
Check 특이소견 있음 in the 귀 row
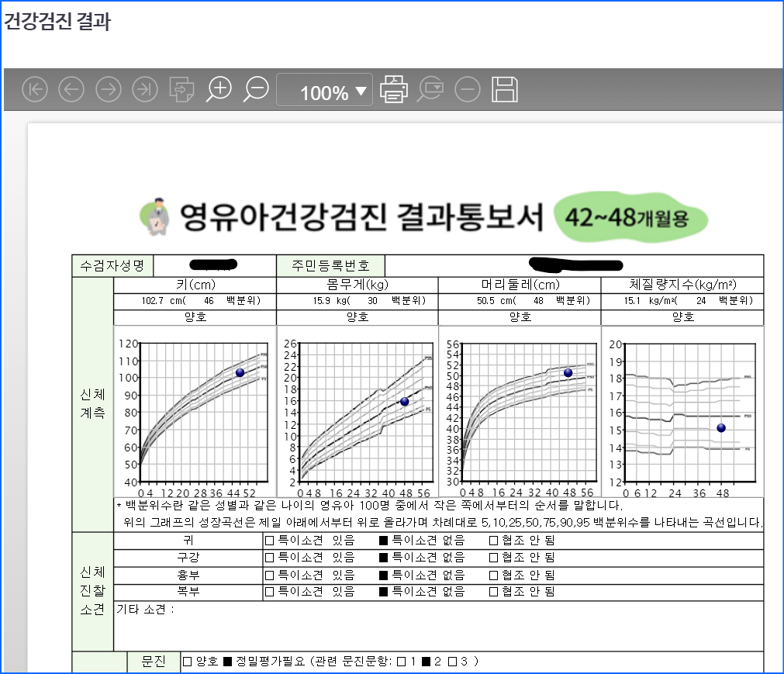(270, 541)
